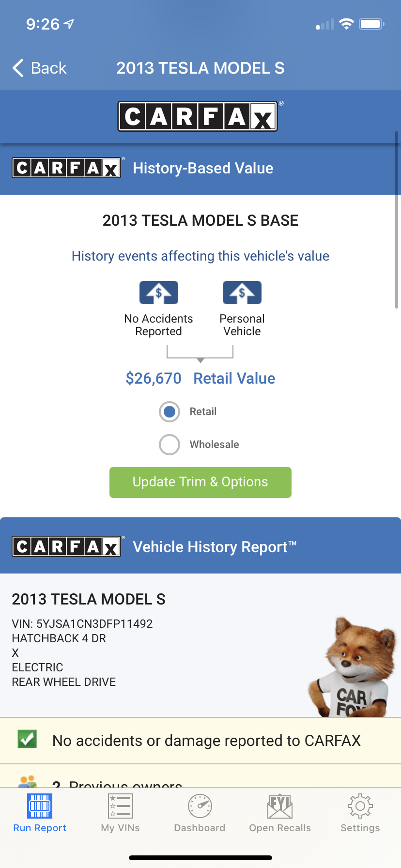
Task: Tap the Personal Vehicle value icon
Action: pyautogui.click(x=242, y=293)
